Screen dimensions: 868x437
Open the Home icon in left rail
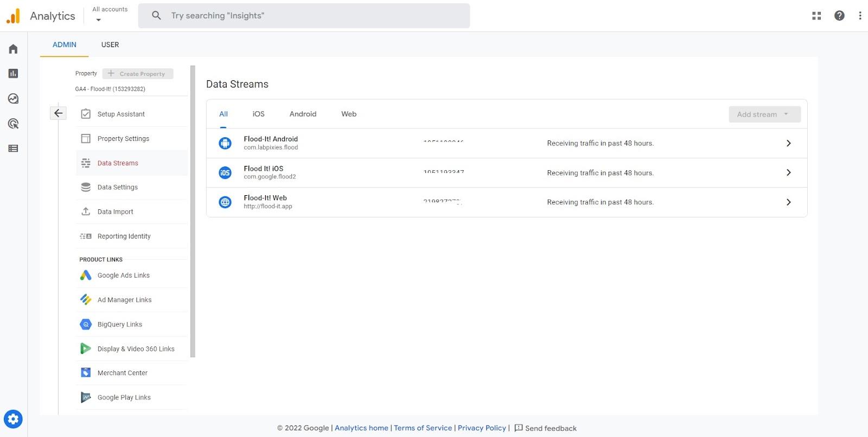[14, 49]
